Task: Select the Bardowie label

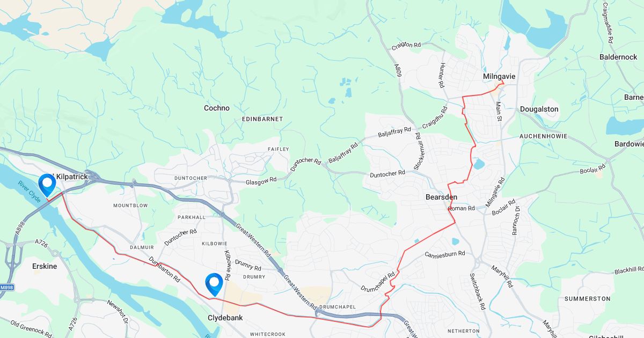Action: [x=629, y=144]
